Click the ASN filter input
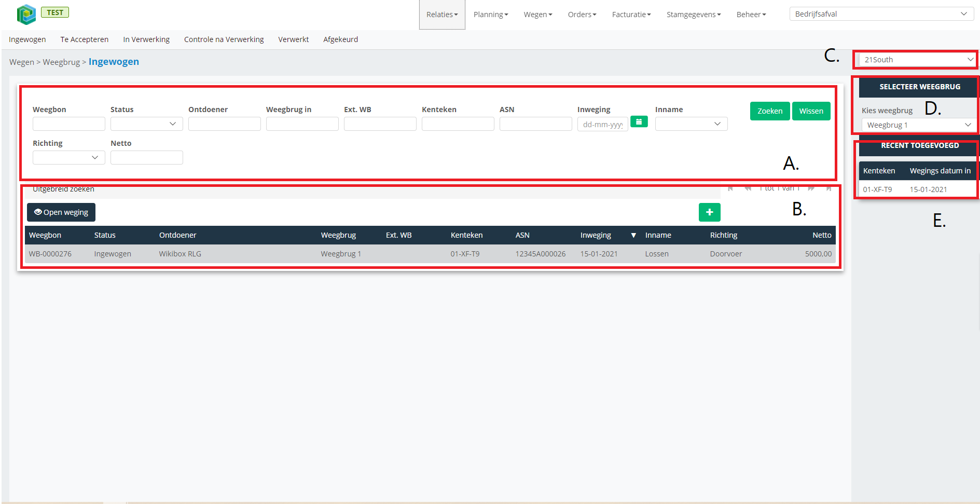The width and height of the screenshot is (980, 504). coord(536,124)
